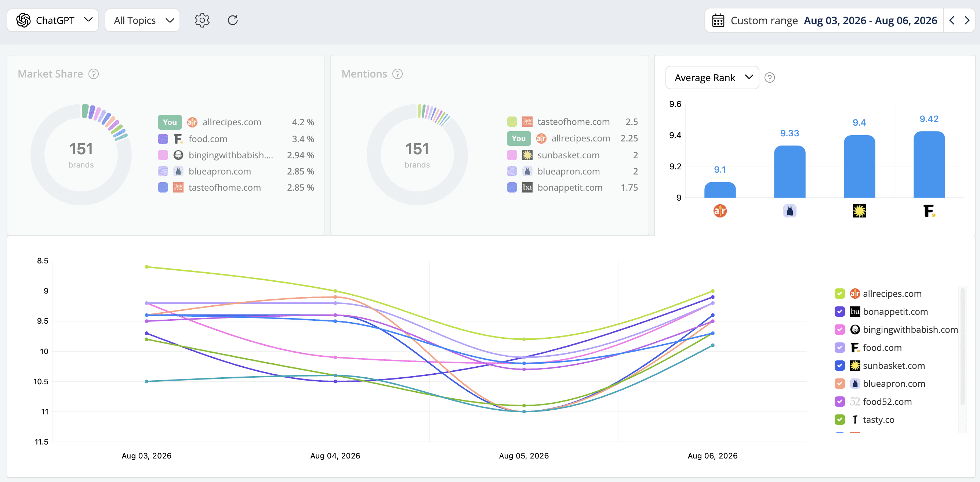980x482 pixels.
Task: Click the food.com logo under the bar chart
Action: [x=929, y=211]
